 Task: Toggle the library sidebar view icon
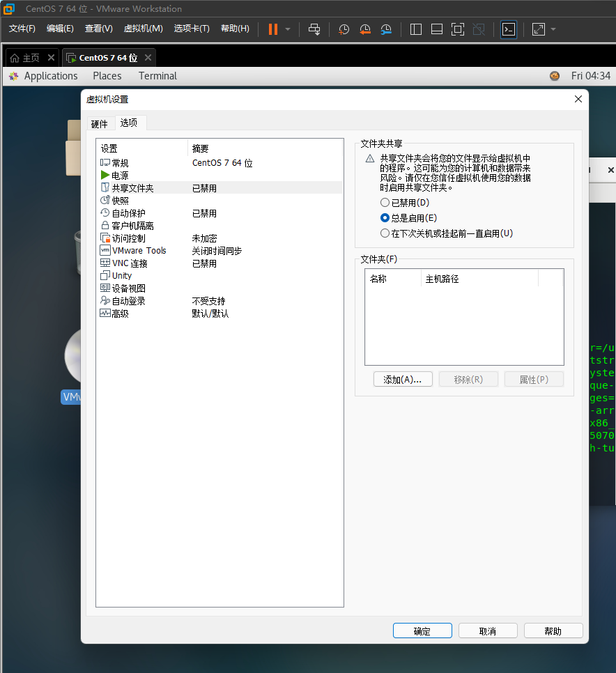(415, 29)
